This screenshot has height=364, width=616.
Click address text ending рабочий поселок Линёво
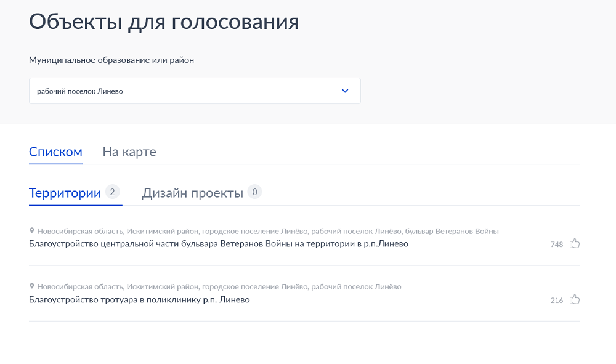219,287
